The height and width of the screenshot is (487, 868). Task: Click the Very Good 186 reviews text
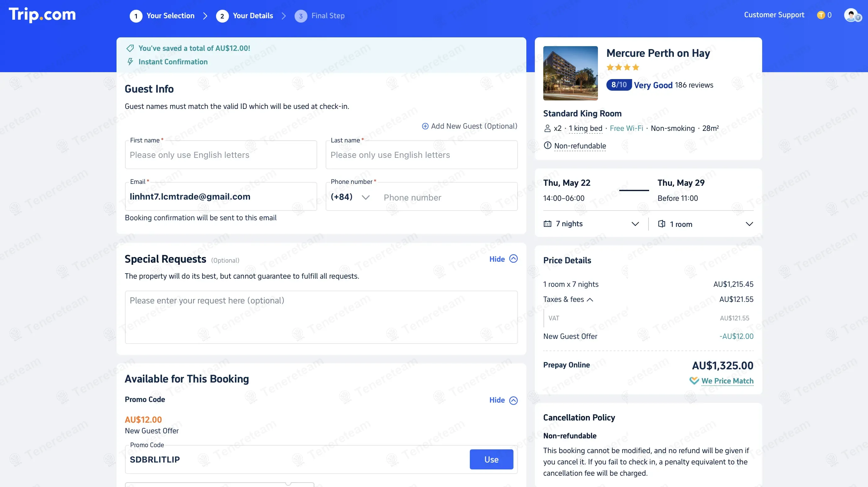[673, 85]
